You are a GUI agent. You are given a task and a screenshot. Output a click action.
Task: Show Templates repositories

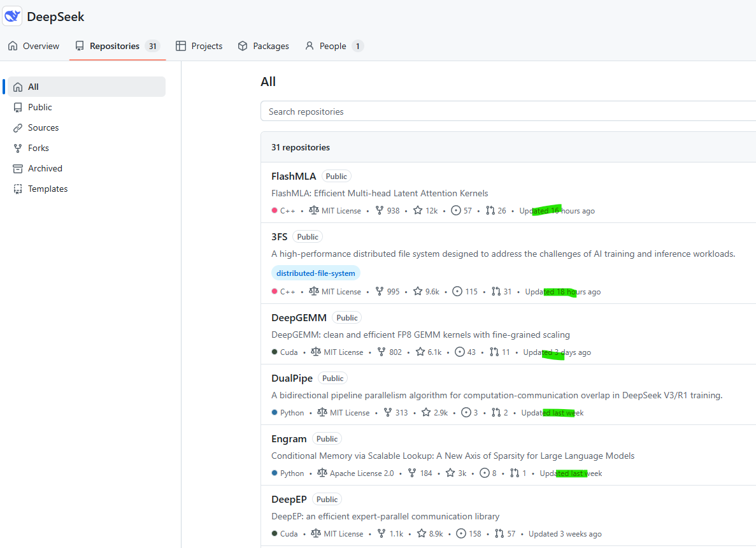pyautogui.click(x=87, y=189)
